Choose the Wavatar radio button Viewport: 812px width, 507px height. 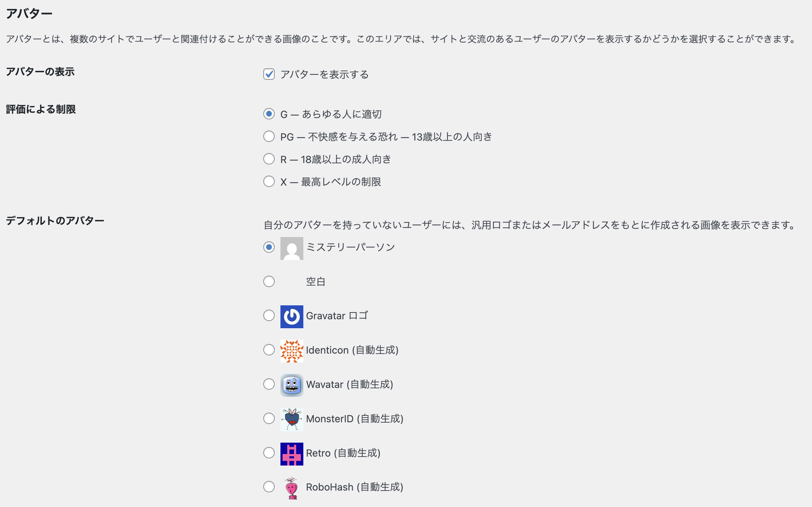(269, 384)
